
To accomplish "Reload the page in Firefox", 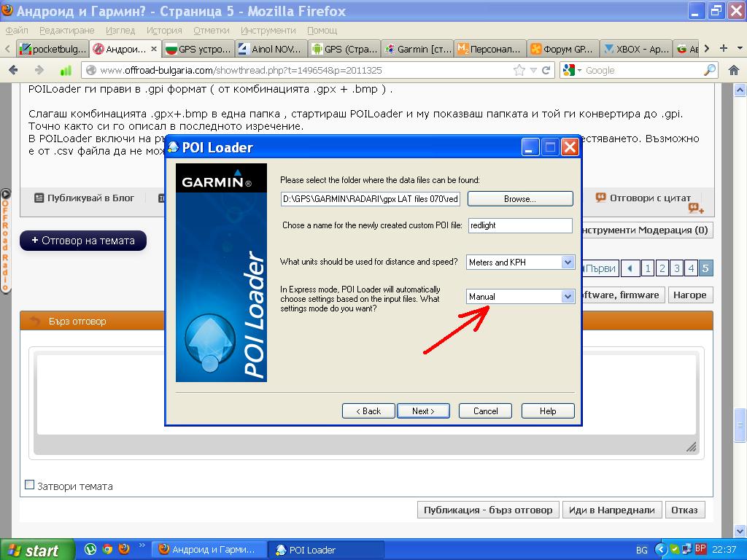I will (546, 71).
